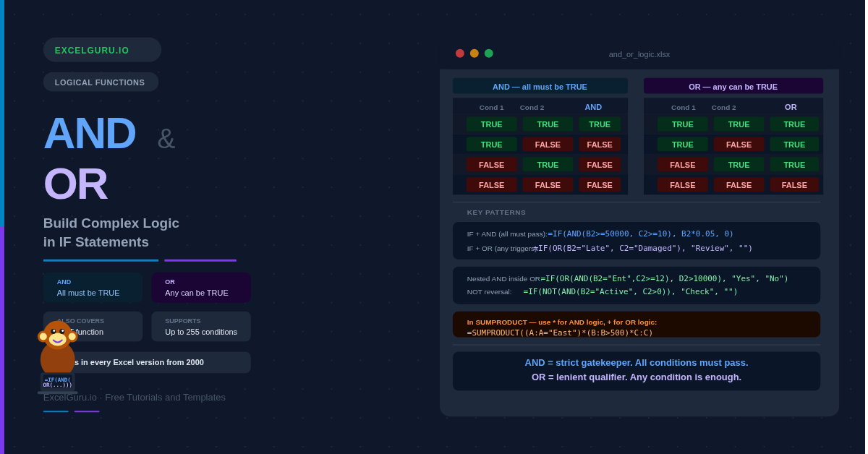Select the 'Up to 255 conditions' card
The width and height of the screenshot is (868, 454).
coord(201,327)
